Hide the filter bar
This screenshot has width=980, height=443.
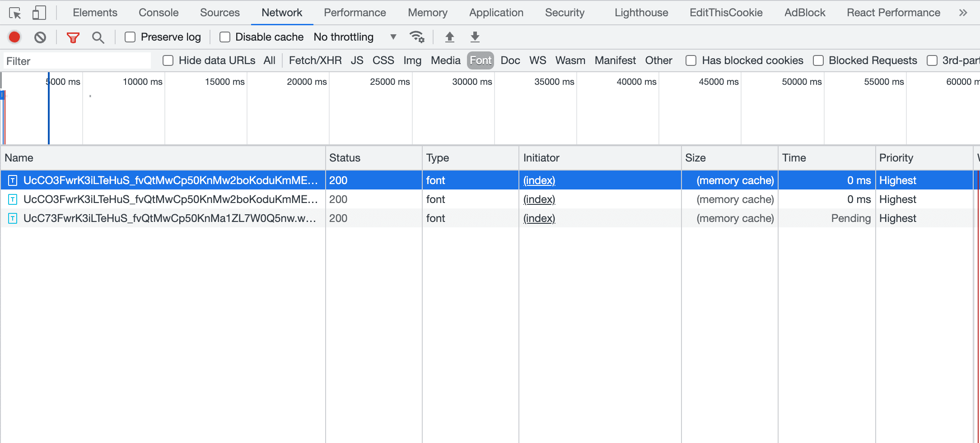[x=73, y=37]
